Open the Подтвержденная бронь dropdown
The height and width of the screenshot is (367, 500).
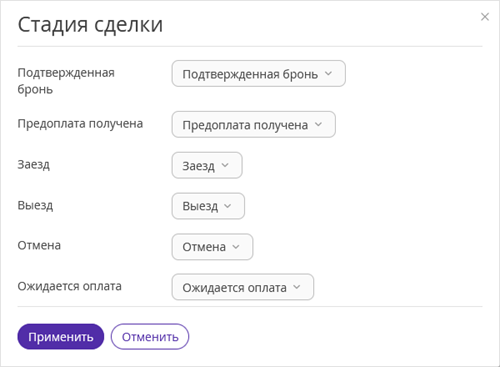point(258,74)
